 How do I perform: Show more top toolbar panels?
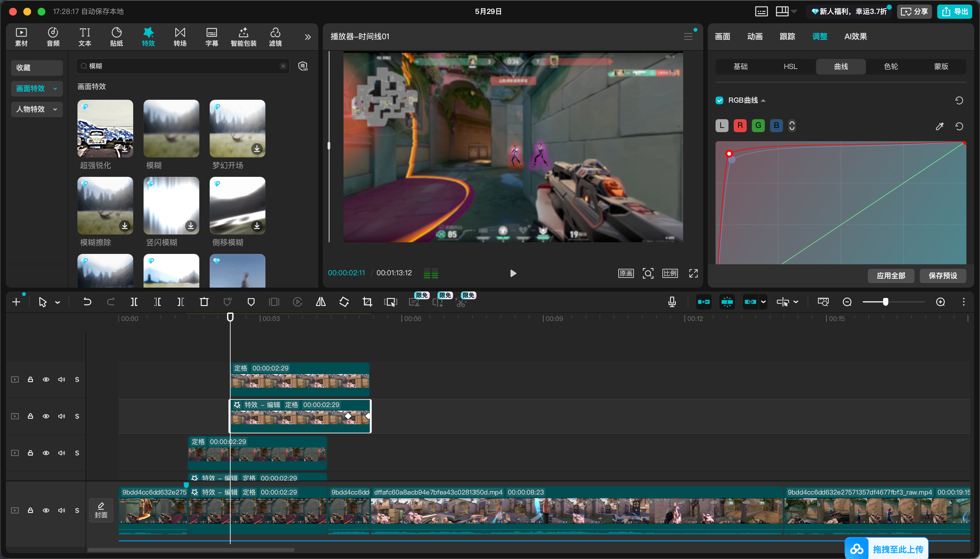tap(308, 37)
